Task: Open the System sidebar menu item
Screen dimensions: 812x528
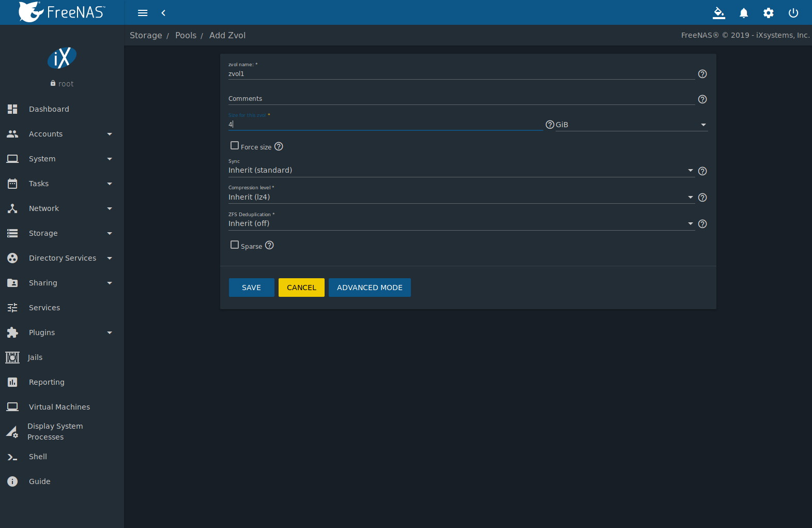Action: point(62,159)
